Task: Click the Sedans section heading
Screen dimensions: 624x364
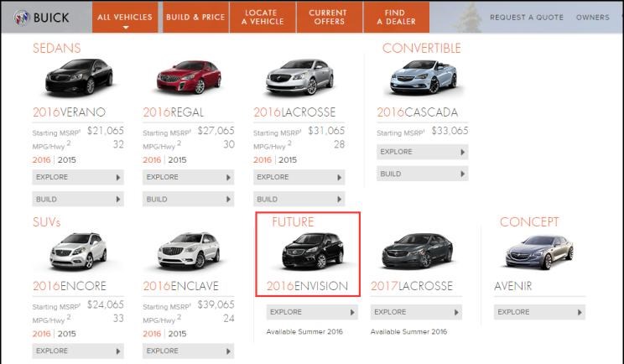Action: tap(56, 48)
